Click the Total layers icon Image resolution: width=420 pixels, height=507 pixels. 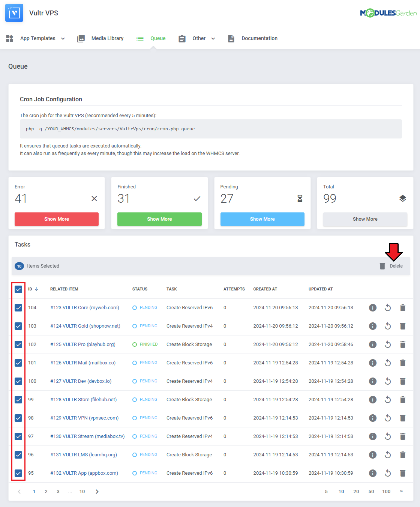click(403, 199)
